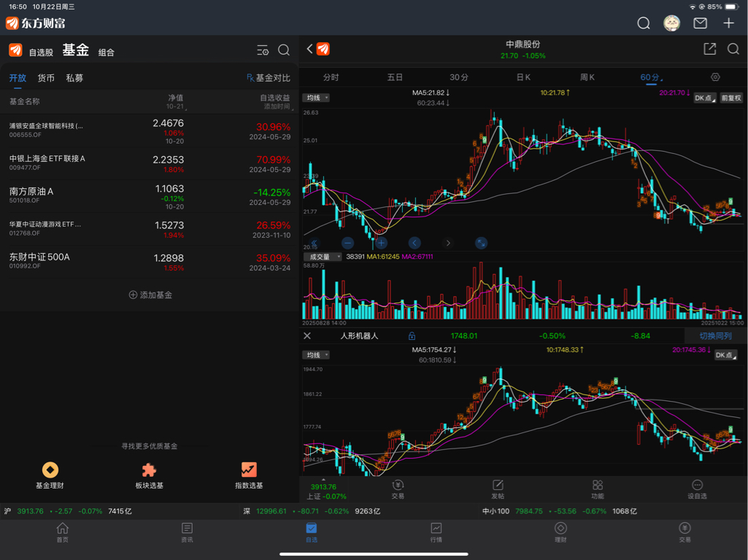The image size is (748, 560).
Task: Open 均线 indicator dropdown on top chart
Action: click(x=316, y=98)
